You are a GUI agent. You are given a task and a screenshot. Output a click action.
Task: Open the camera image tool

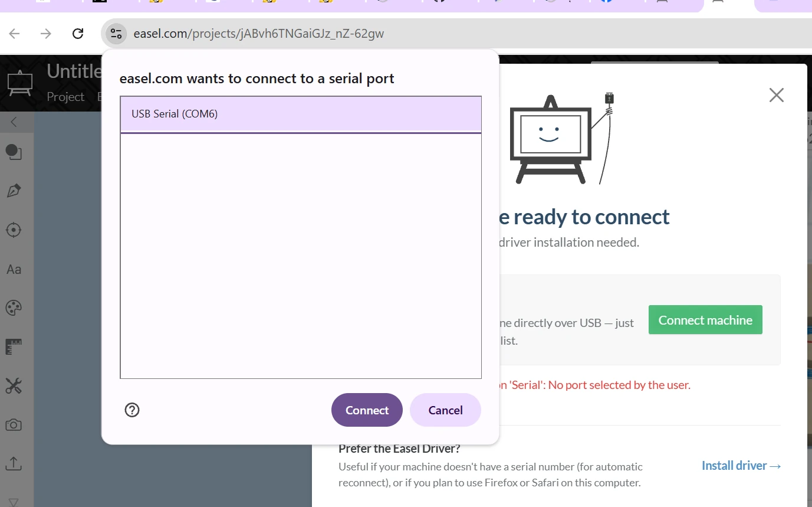coord(14,425)
